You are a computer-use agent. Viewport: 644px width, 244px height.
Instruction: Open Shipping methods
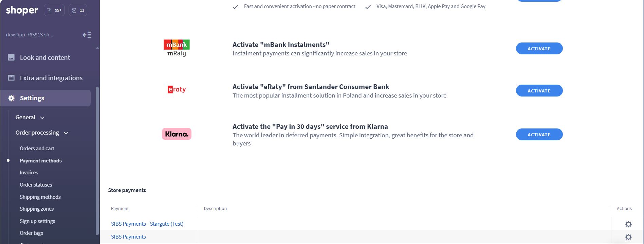(x=40, y=197)
